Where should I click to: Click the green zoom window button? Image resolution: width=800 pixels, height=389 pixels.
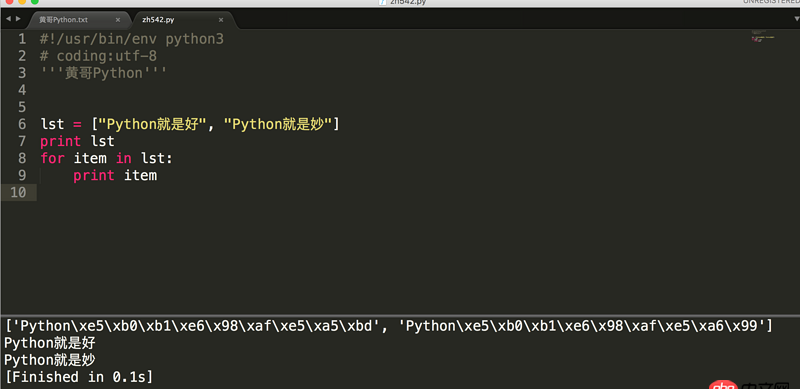[35, 2]
